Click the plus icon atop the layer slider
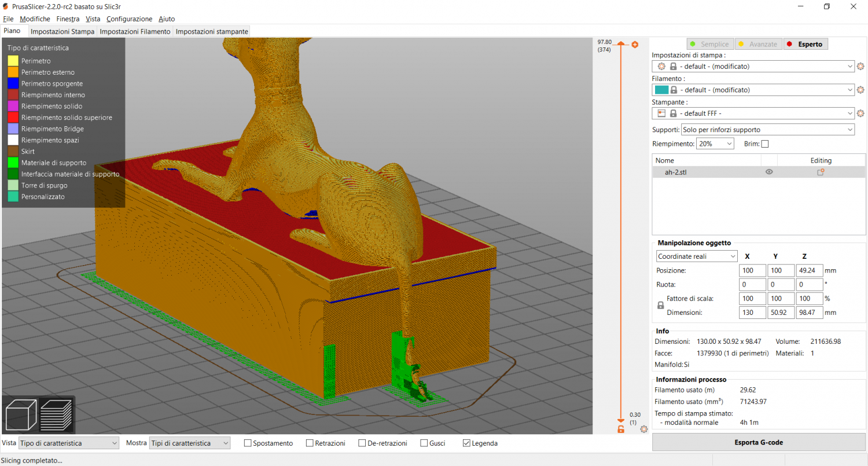Screen dimensions: 868x466 (x=635, y=45)
